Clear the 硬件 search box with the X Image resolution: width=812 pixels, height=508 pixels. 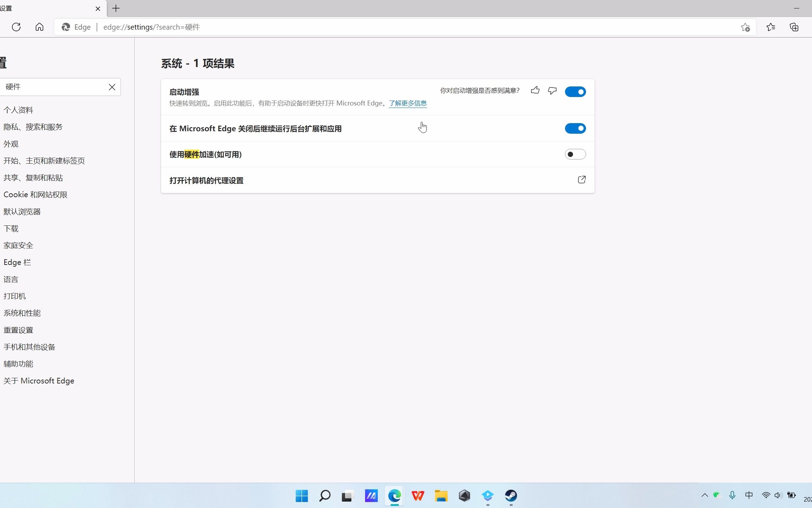coord(112,87)
